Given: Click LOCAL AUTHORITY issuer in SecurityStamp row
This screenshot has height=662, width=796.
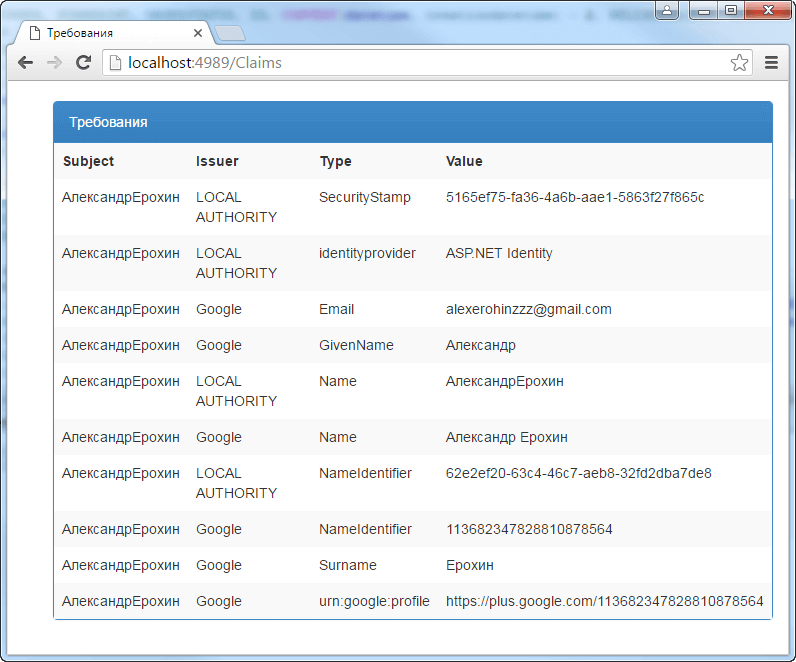Looking at the screenshot, I should point(237,207).
